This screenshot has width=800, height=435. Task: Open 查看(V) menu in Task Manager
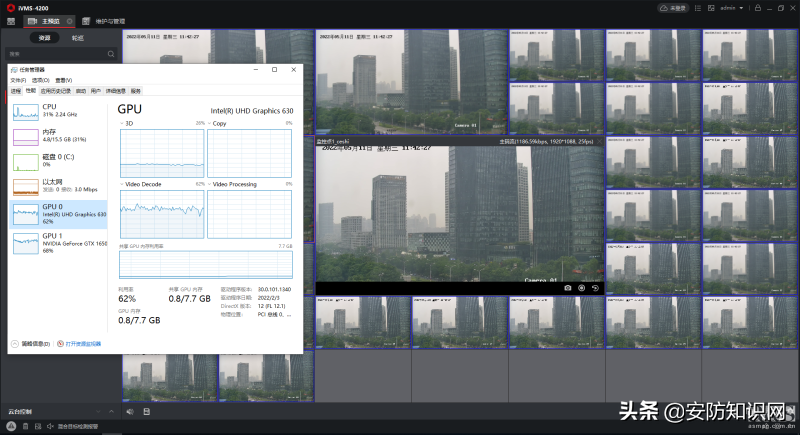tap(64, 81)
